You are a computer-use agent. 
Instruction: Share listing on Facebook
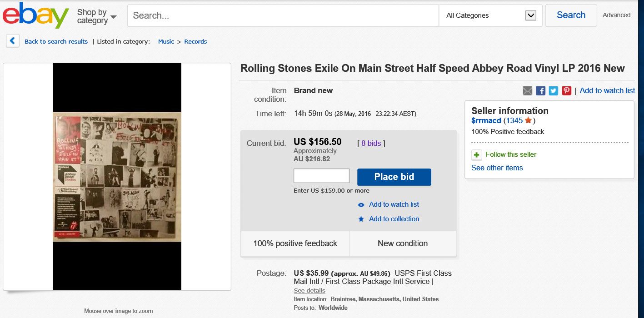pos(540,91)
